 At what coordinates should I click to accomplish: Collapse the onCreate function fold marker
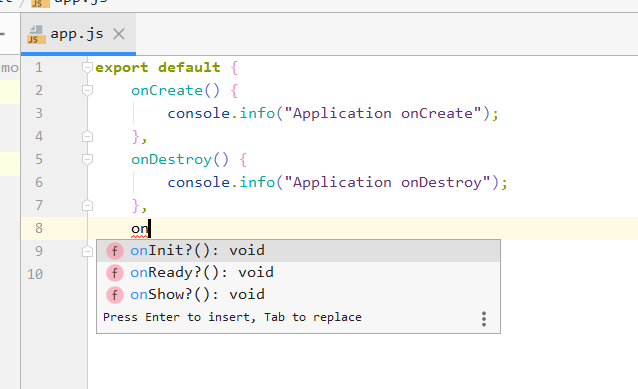click(x=87, y=90)
